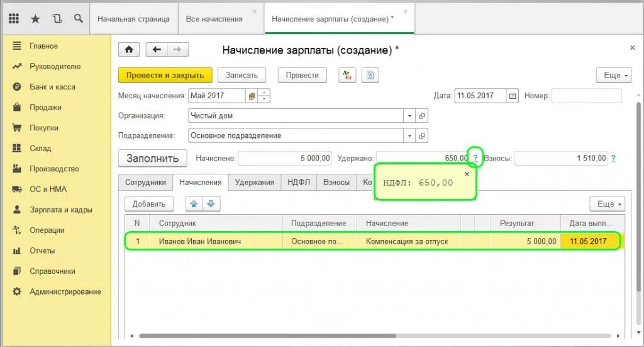Image resolution: width=644 pixels, height=347 pixels.
Task: Switch to Все начисления tab
Action: (214, 19)
